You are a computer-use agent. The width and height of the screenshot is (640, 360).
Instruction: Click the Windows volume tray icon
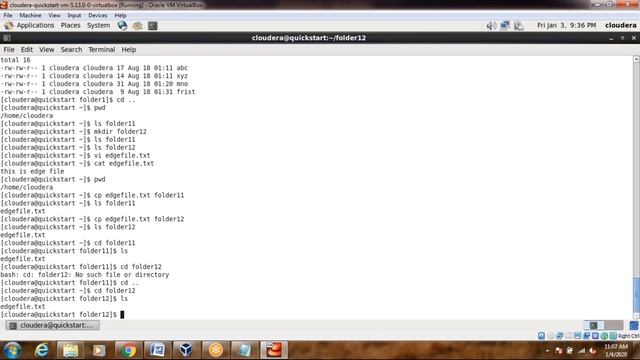(x=593, y=351)
